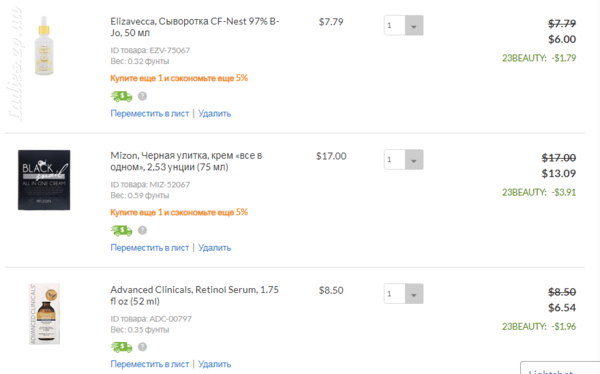
Task: Open the Advanced Clinicals Retinol Serum title link
Action: (x=194, y=296)
